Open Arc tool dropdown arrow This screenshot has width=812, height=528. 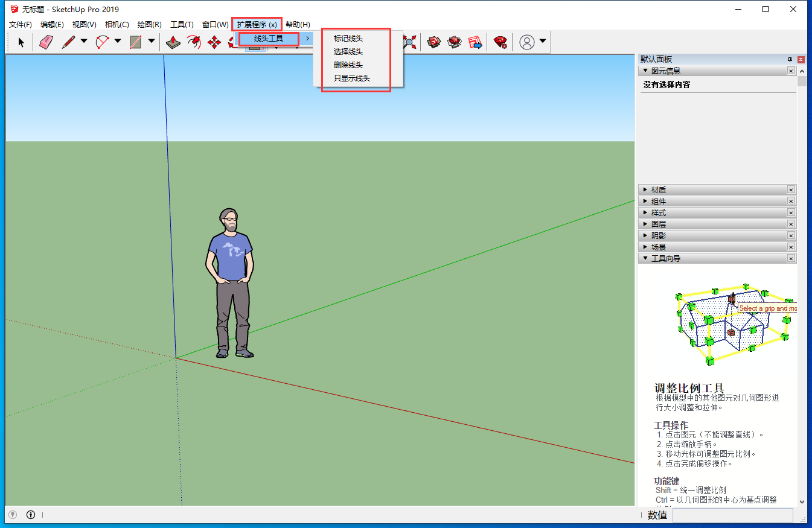[118, 42]
